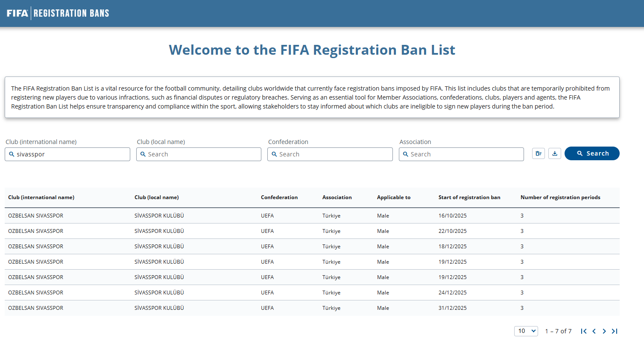Go to the next results page

click(x=604, y=331)
